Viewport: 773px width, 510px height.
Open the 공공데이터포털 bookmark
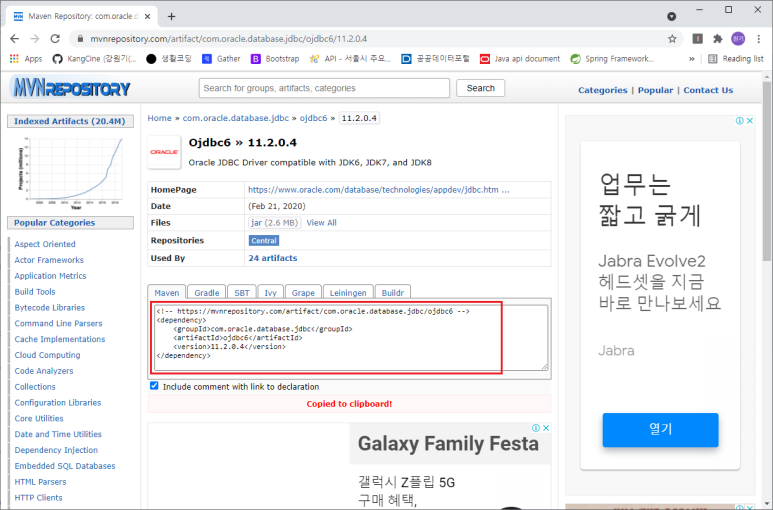pyautogui.click(x=436, y=59)
